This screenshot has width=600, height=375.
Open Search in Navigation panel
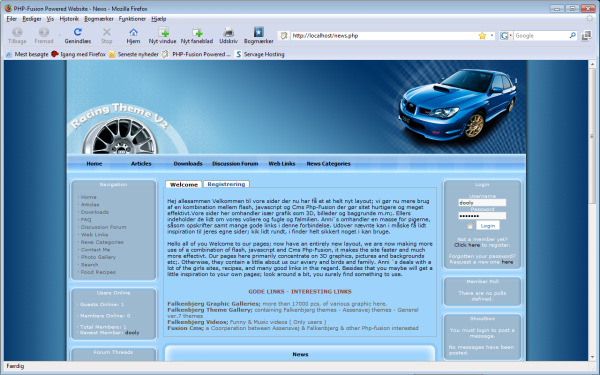click(89, 265)
